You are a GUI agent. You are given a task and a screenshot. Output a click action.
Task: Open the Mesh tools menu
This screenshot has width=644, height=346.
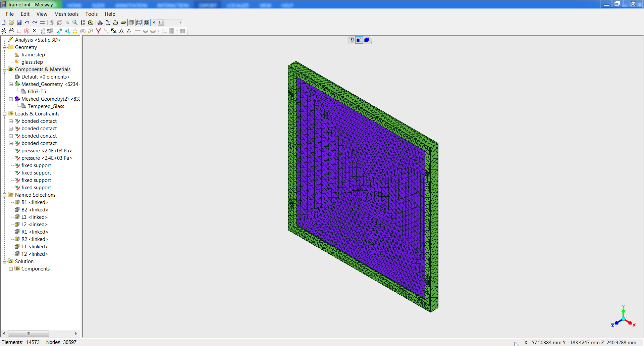pos(66,14)
